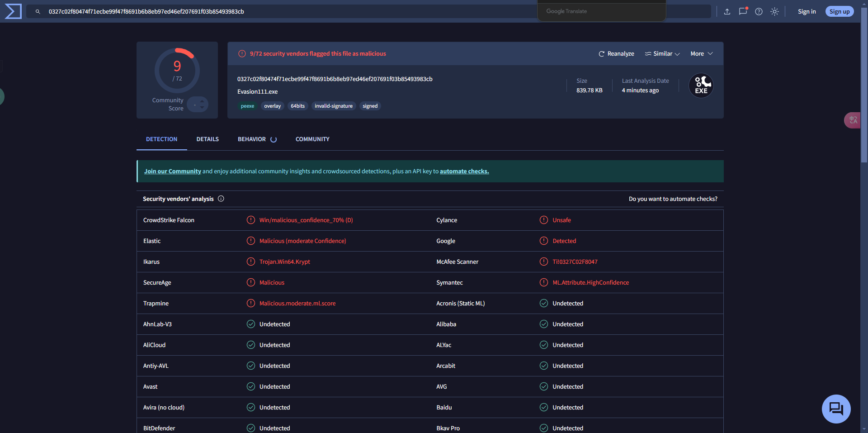Click Trojan.Win64.Krypt detection text
The height and width of the screenshot is (433, 868).
coord(285,262)
